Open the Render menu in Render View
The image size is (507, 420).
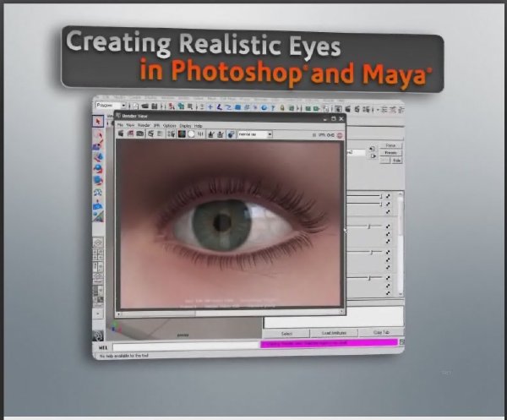[144, 125]
